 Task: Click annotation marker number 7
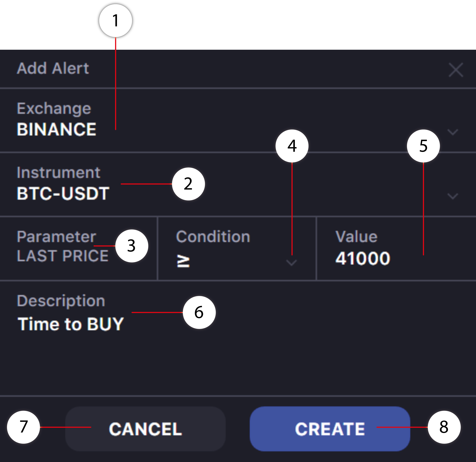coord(24,427)
